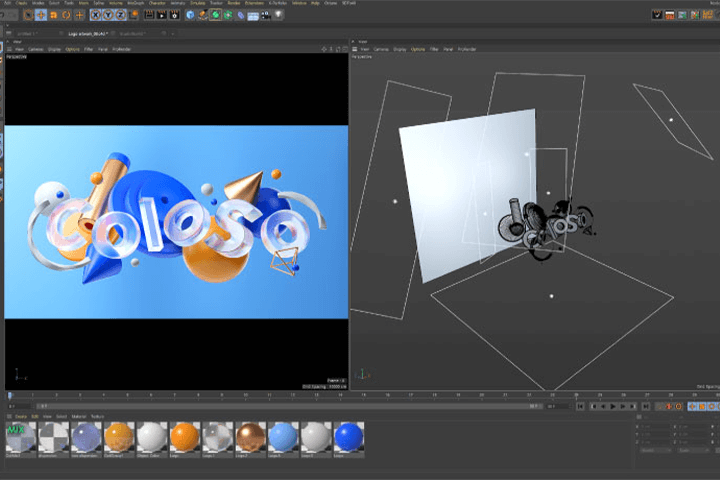Add a Cube primitive object
This screenshot has height=480, width=720.
tap(190, 15)
